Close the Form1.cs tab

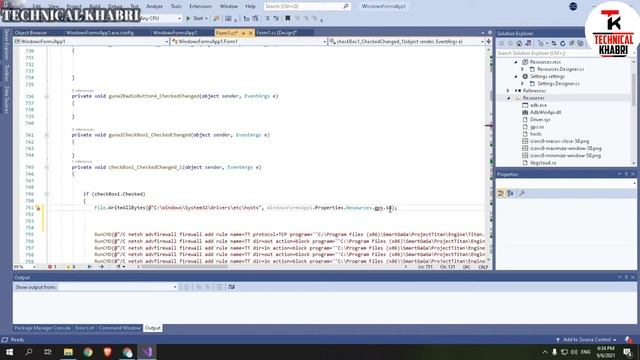[x=251, y=33]
